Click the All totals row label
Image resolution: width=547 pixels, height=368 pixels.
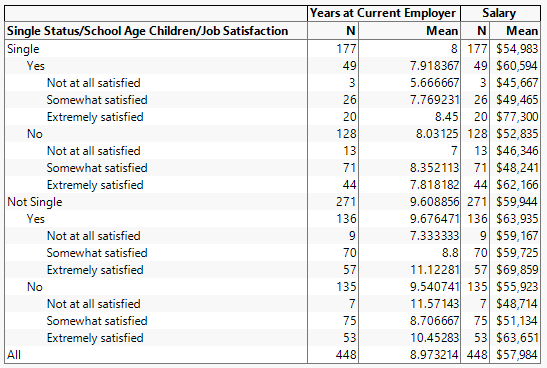[14, 355]
